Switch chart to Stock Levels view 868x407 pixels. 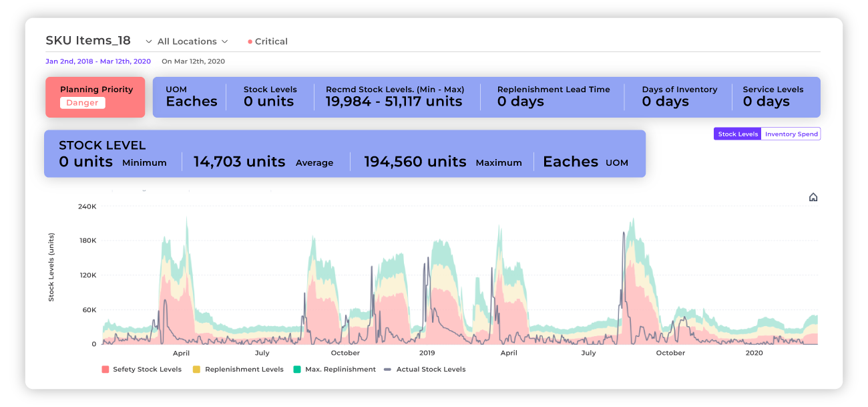click(x=738, y=134)
